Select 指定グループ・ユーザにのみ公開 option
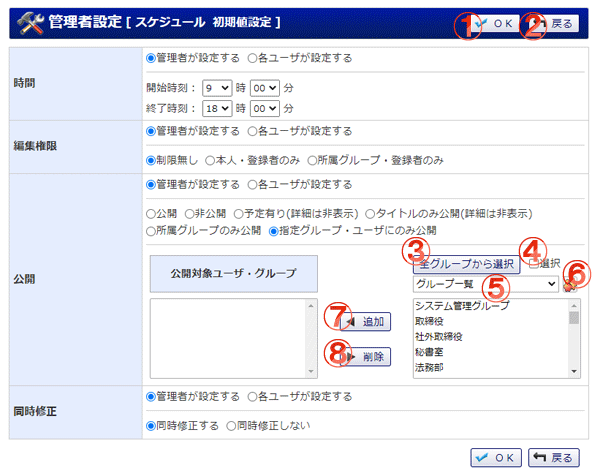Screen dimensions: 600x476 coord(273,231)
